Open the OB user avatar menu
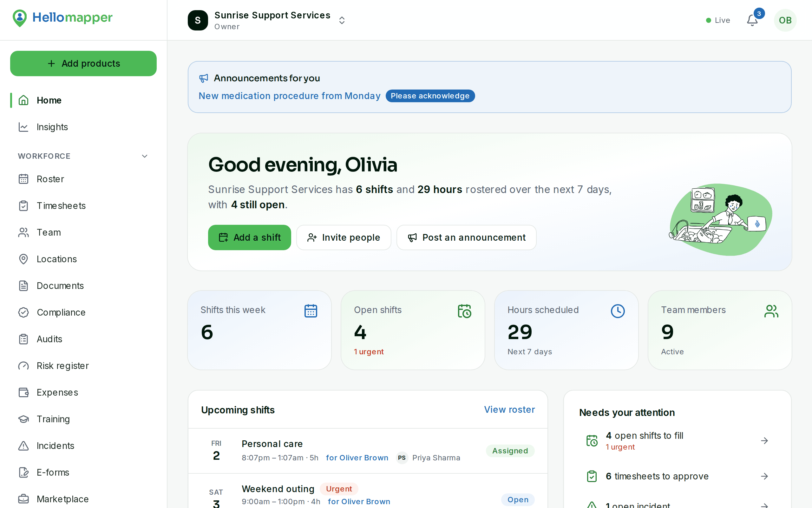The height and width of the screenshot is (508, 812). pyautogui.click(x=785, y=20)
